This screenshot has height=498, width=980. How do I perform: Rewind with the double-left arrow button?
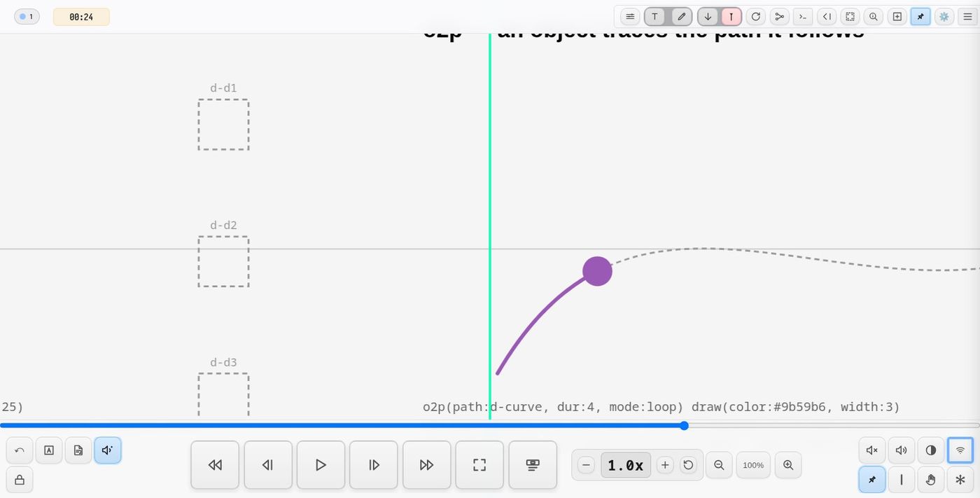(215, 465)
